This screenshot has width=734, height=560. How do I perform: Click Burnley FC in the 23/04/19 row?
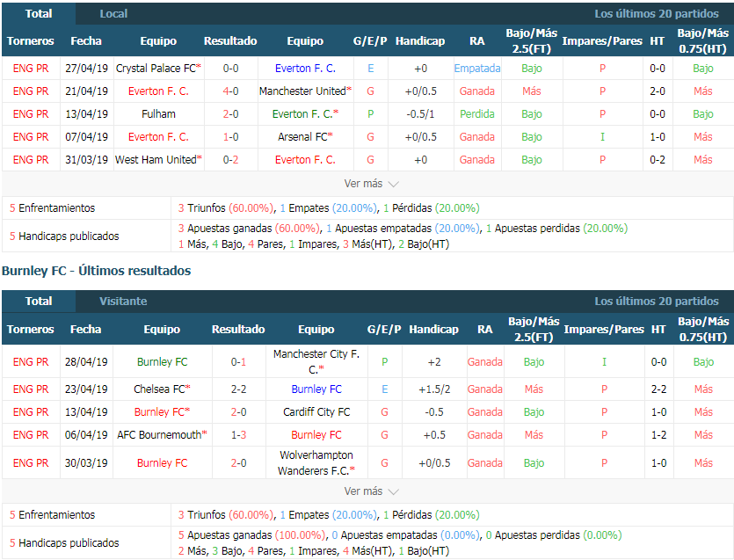pyautogui.click(x=316, y=389)
